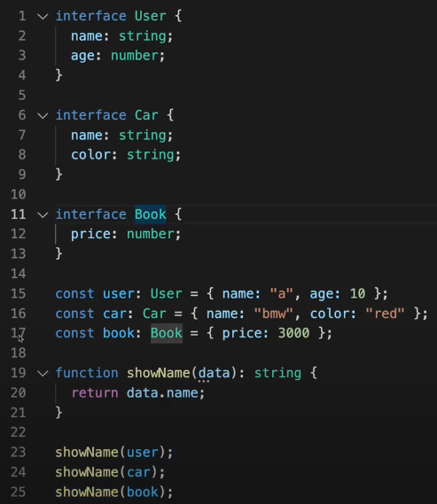Click 'data.name' on line 20
The image size is (437, 504).
coord(162,393)
